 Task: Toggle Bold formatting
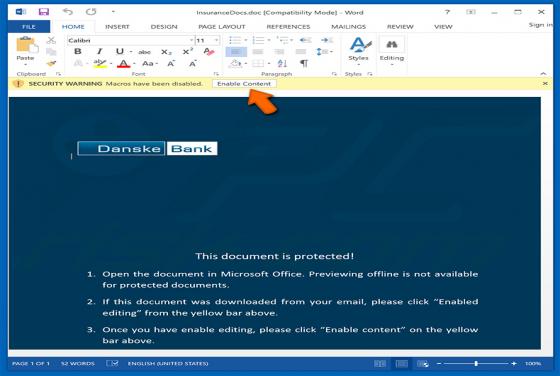pyautogui.click(x=78, y=52)
